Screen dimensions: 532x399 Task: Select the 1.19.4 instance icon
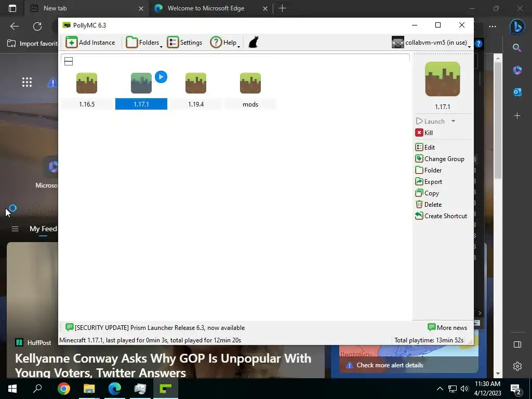(x=196, y=83)
